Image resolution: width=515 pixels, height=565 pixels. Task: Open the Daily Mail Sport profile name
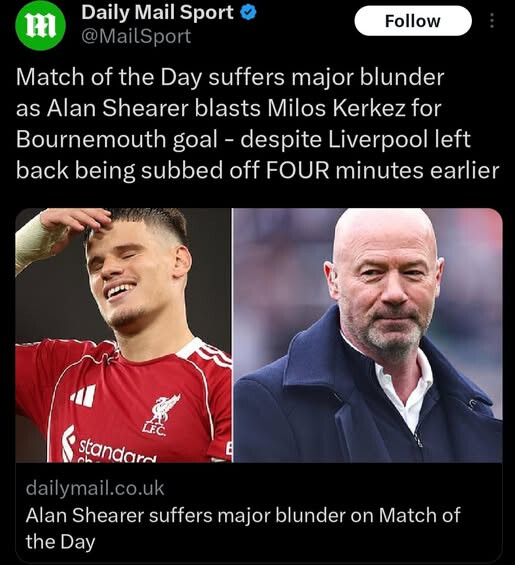point(157,13)
